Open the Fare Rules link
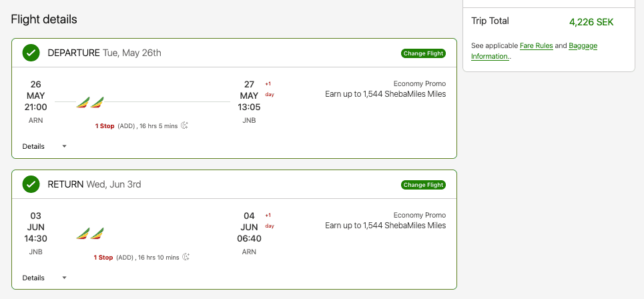This screenshot has width=644, height=299. coord(536,45)
